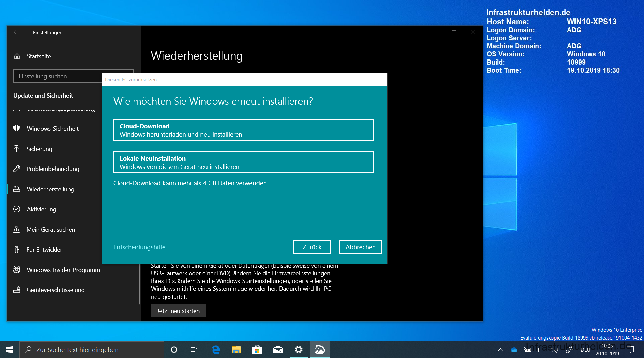Cancel the reset with Abbrechen
The height and width of the screenshot is (358, 644).
pyautogui.click(x=361, y=247)
